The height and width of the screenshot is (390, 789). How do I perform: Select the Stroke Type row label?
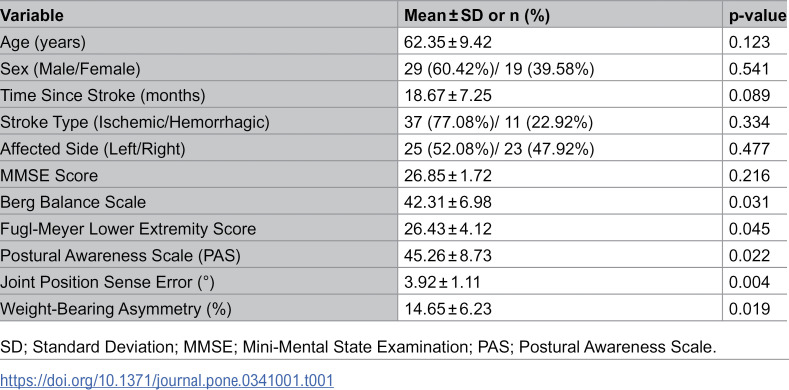point(135,122)
